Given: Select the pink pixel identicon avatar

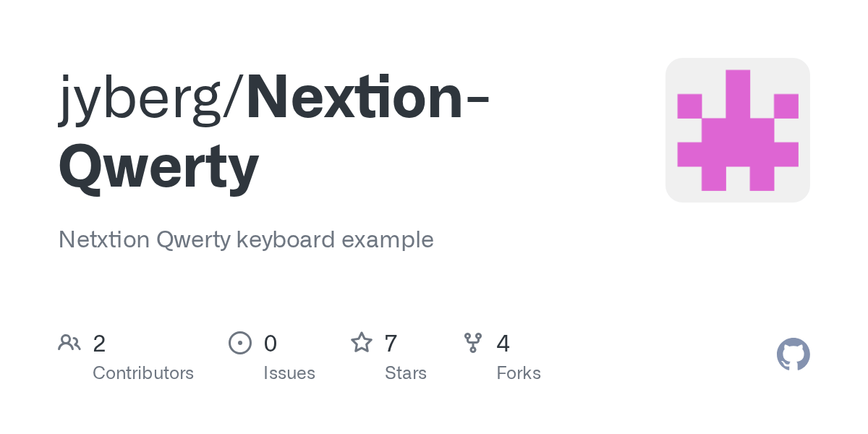Looking at the screenshot, I should (x=738, y=130).
